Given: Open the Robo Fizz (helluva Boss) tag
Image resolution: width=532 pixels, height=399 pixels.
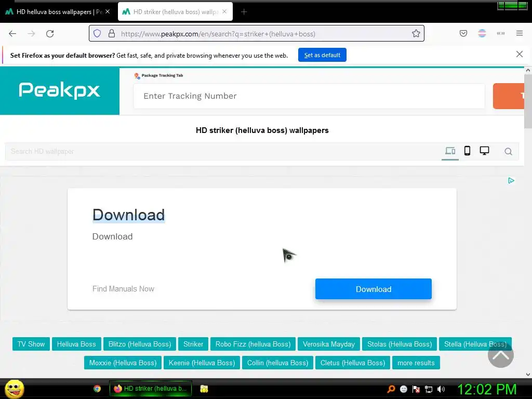Looking at the screenshot, I should point(253,344).
